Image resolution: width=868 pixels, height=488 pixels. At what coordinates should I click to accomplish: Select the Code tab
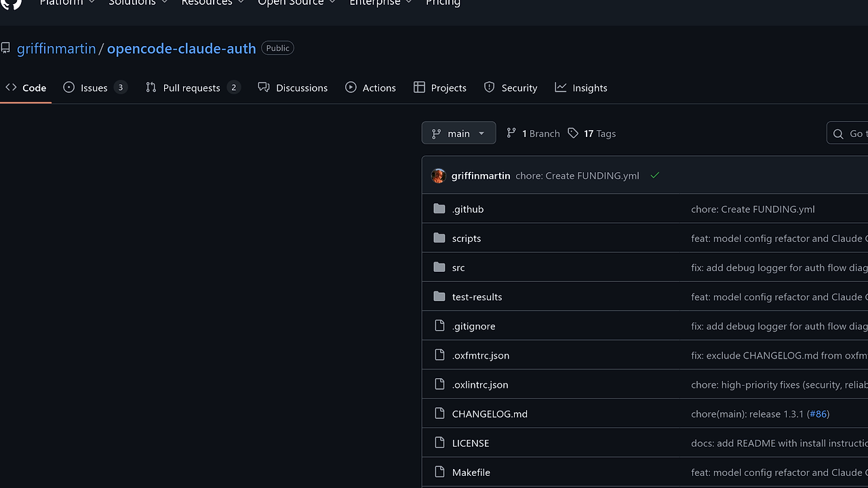click(26, 87)
